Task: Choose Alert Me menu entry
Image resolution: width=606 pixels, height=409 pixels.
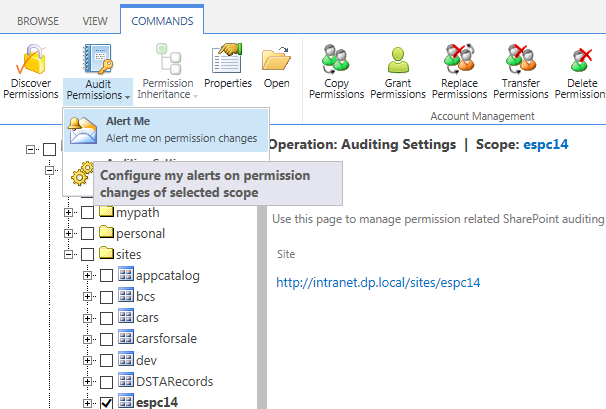Action: (x=166, y=130)
